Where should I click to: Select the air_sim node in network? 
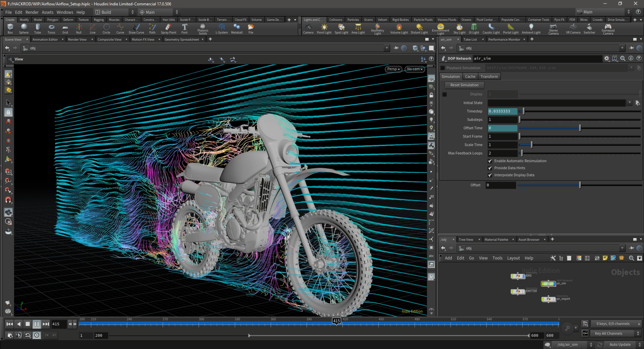point(548,284)
